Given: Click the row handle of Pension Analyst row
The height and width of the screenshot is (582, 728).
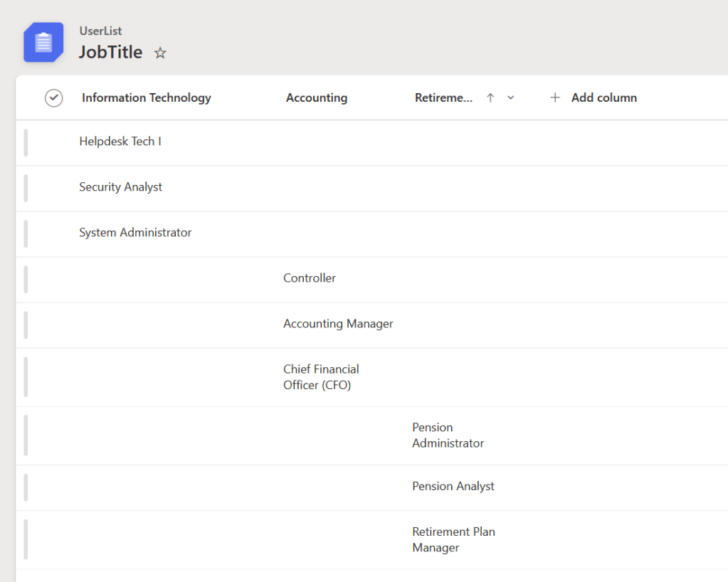Looking at the screenshot, I should (x=26, y=487).
